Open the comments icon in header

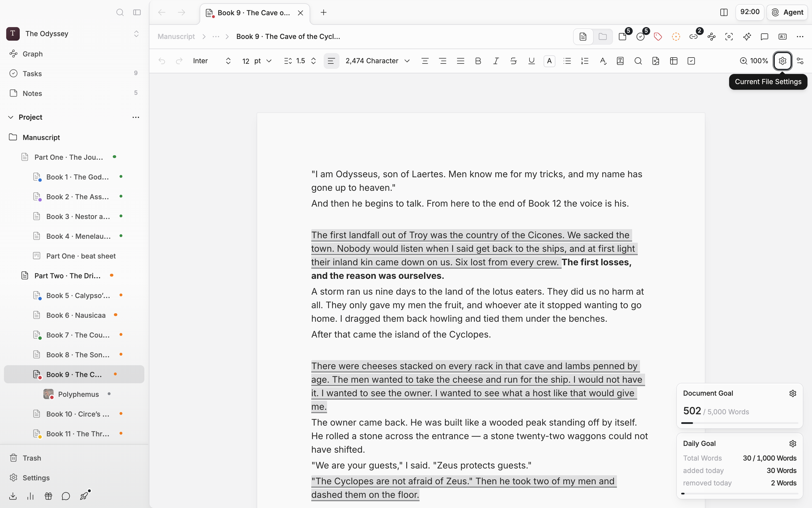pyautogui.click(x=764, y=37)
